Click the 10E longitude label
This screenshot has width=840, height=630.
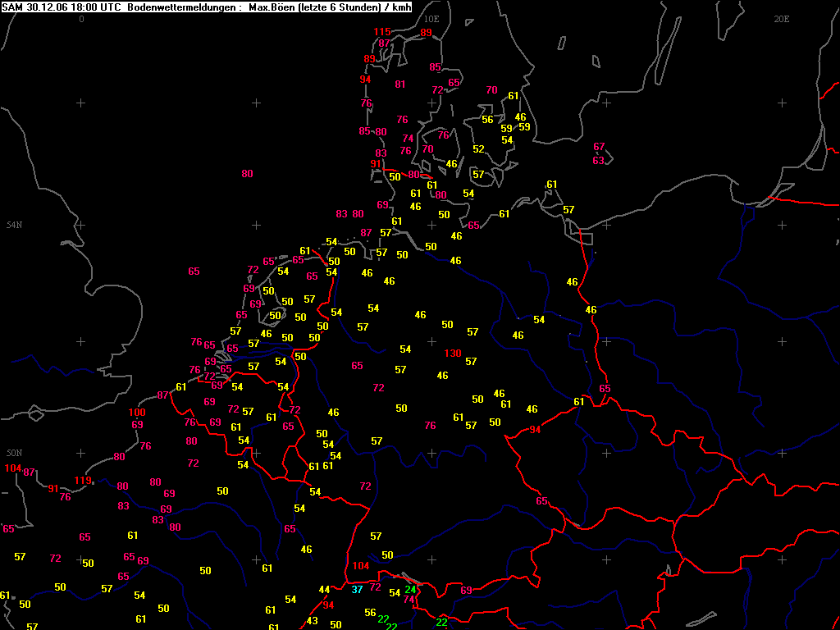[x=431, y=19]
